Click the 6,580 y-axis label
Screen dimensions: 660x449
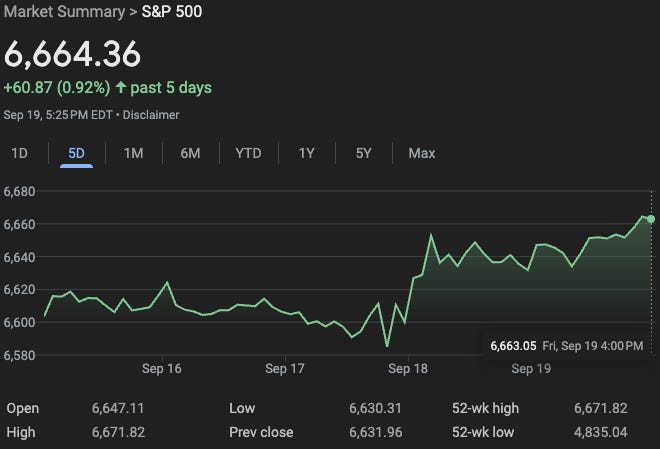click(19, 355)
